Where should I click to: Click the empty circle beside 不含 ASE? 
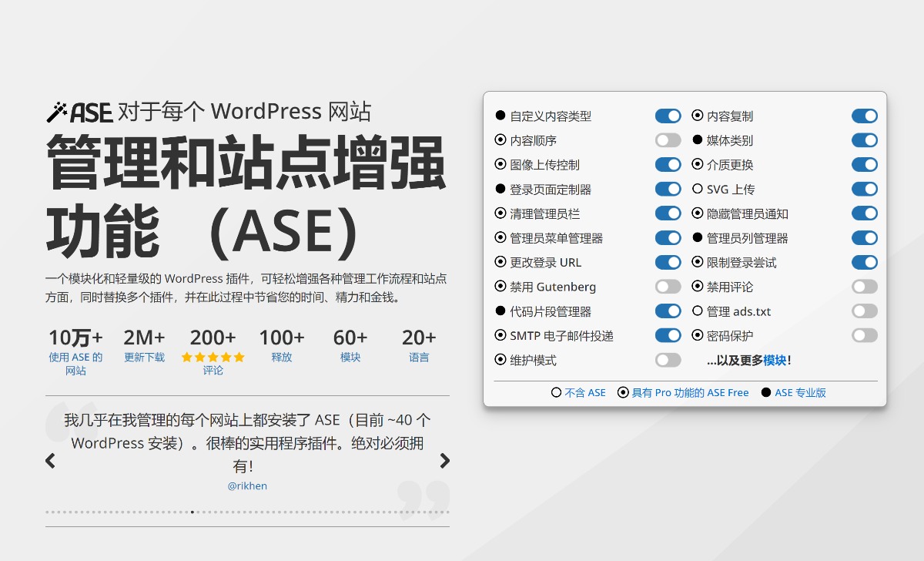point(556,392)
